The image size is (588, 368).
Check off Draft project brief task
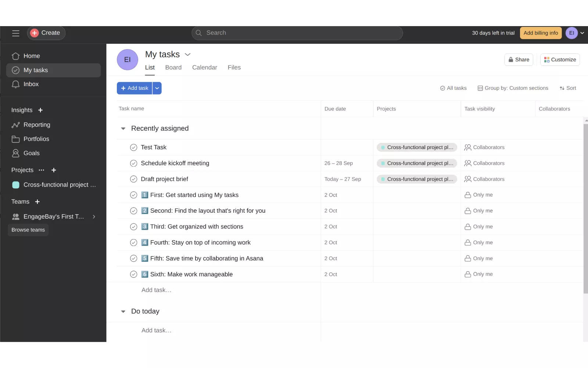(x=133, y=179)
